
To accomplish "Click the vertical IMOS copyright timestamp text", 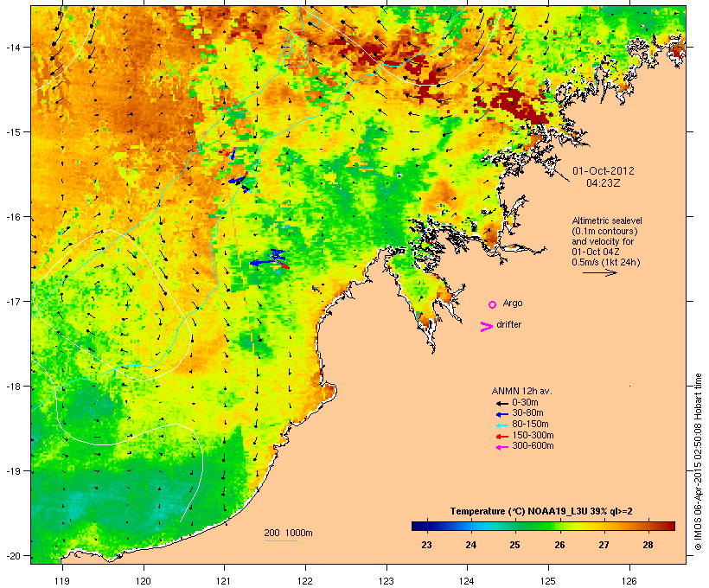I will (x=698, y=462).
